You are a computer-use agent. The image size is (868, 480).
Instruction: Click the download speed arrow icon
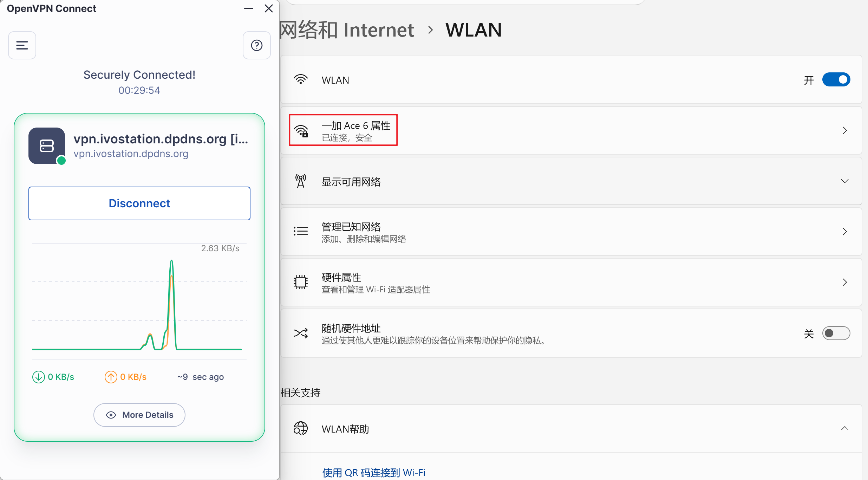tap(39, 377)
